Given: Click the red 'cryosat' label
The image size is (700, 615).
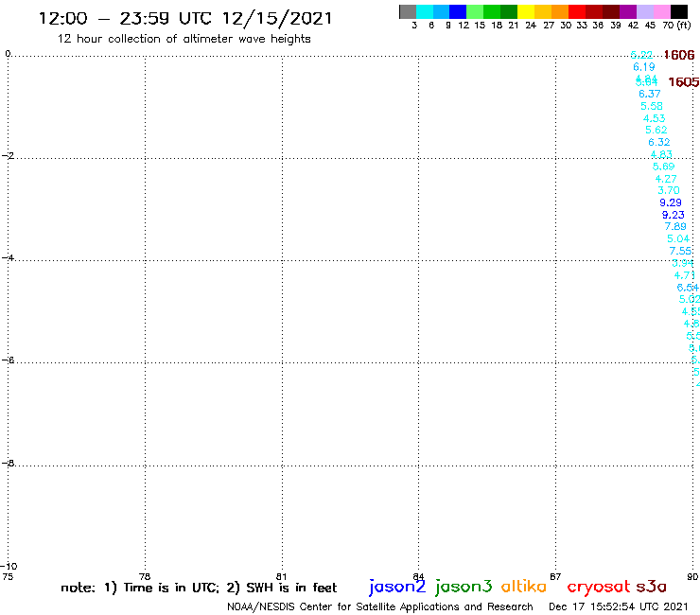Looking at the screenshot, I should pyautogui.click(x=599, y=587).
